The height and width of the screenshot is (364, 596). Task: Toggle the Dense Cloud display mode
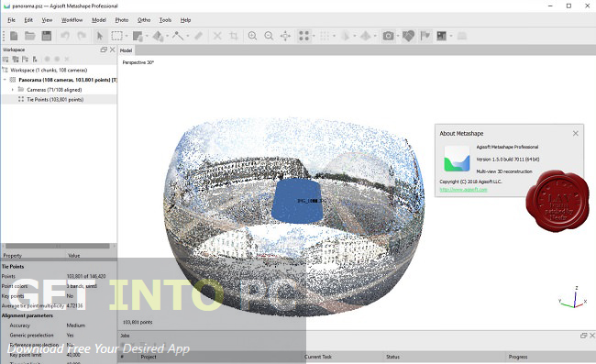pyautogui.click(x=325, y=36)
